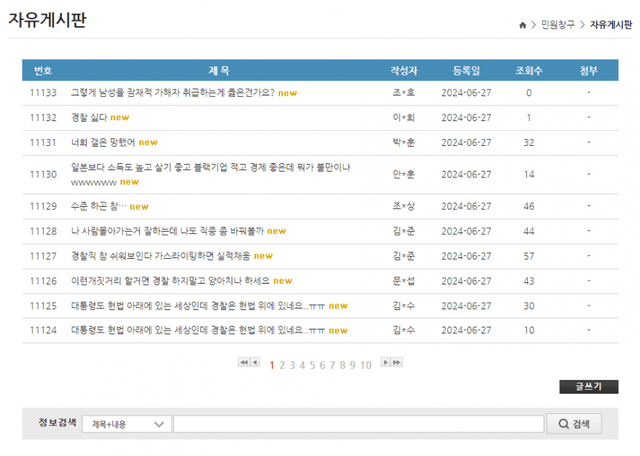The height and width of the screenshot is (456, 640).
Task: Click the 자유게시판 breadcrumb item
Action: [x=611, y=24]
